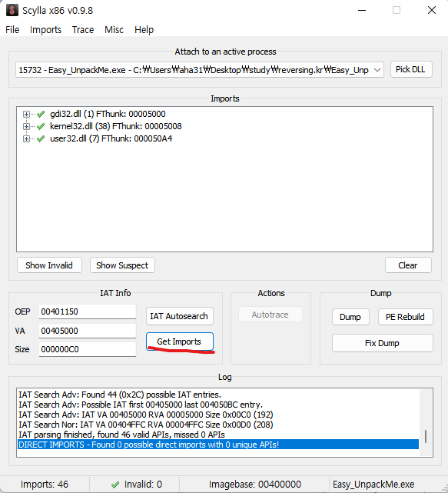Focus the OEP input field
The width and height of the screenshot is (448, 493).
tap(88, 311)
